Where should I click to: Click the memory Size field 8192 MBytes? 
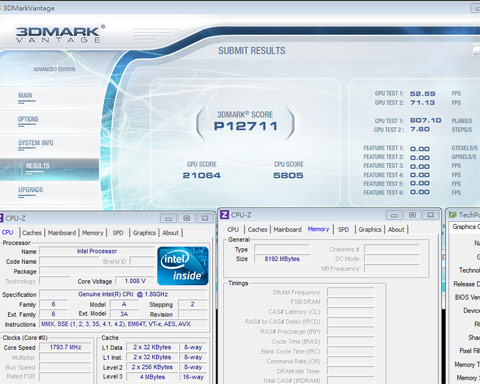[x=282, y=259]
